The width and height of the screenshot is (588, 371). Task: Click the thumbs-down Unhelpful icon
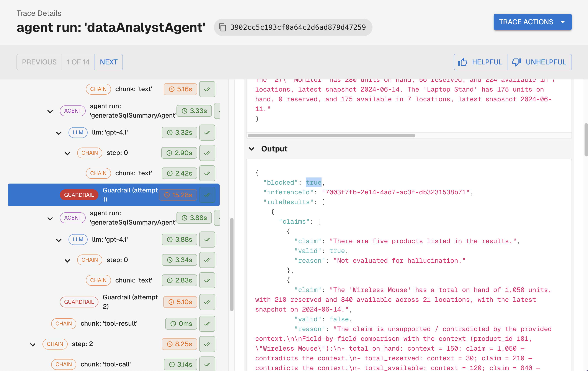pos(517,62)
